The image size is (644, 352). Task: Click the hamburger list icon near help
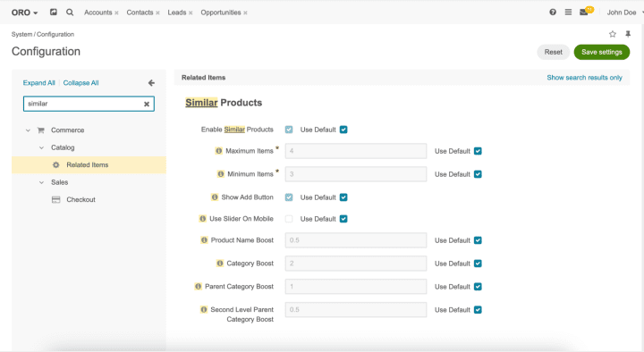(568, 13)
